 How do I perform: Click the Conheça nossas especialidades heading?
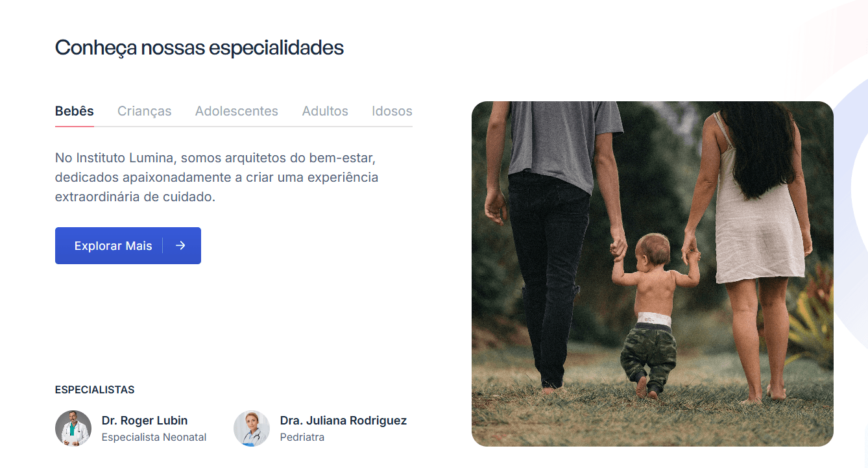click(199, 48)
